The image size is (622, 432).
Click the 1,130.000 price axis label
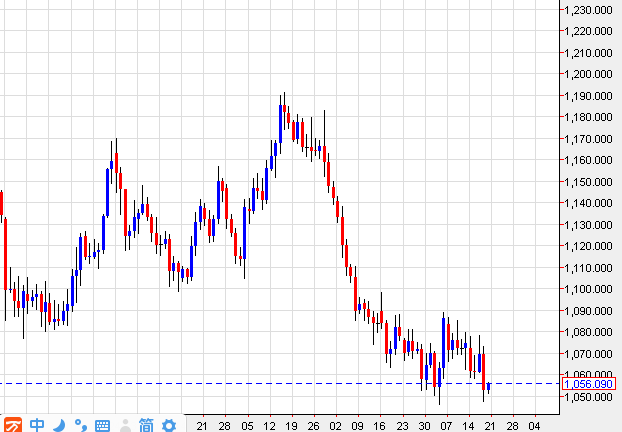pos(588,225)
